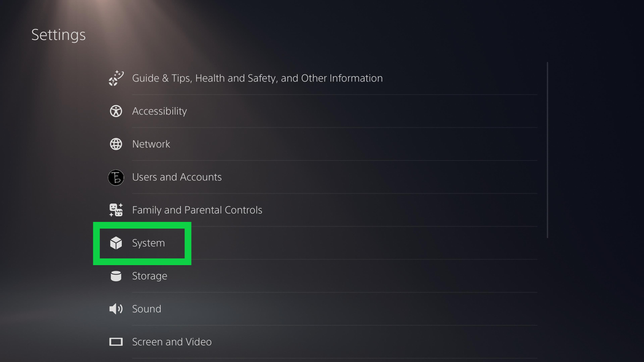Select the Network globe icon

tap(116, 144)
